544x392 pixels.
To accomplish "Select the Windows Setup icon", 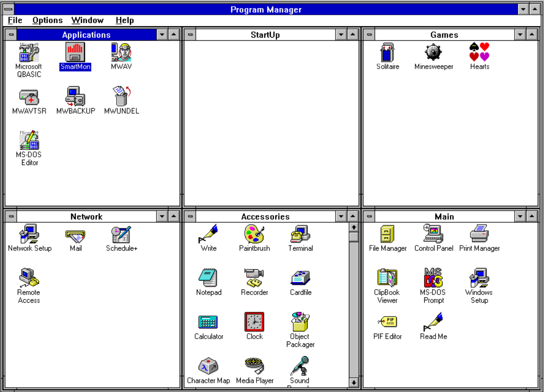I will tap(479, 278).
